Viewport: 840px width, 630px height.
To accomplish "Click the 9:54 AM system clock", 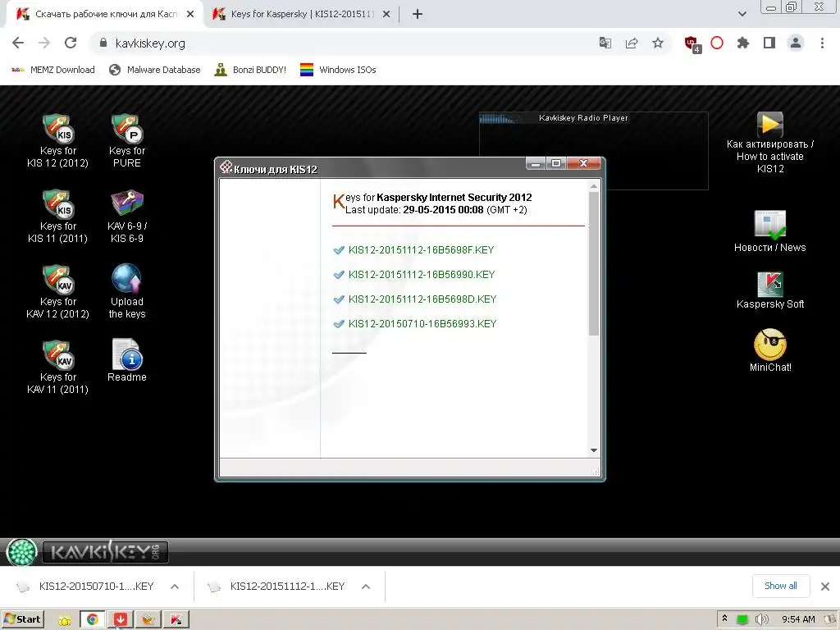I will pos(798,620).
